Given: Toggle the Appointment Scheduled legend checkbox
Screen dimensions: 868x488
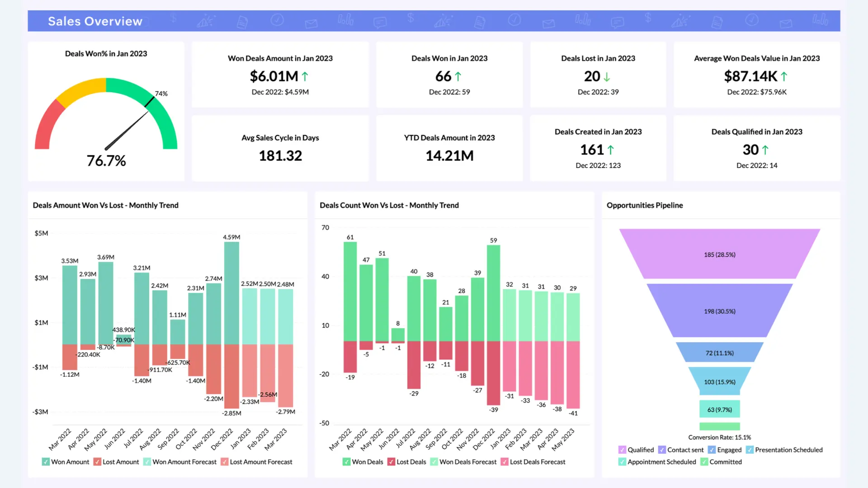Looking at the screenshot, I should 622,462.
